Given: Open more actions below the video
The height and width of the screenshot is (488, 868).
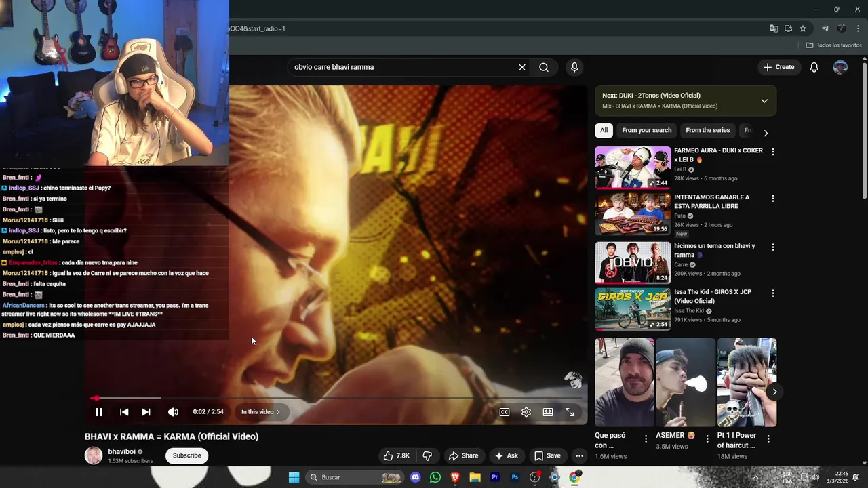Looking at the screenshot, I should pyautogui.click(x=579, y=455).
